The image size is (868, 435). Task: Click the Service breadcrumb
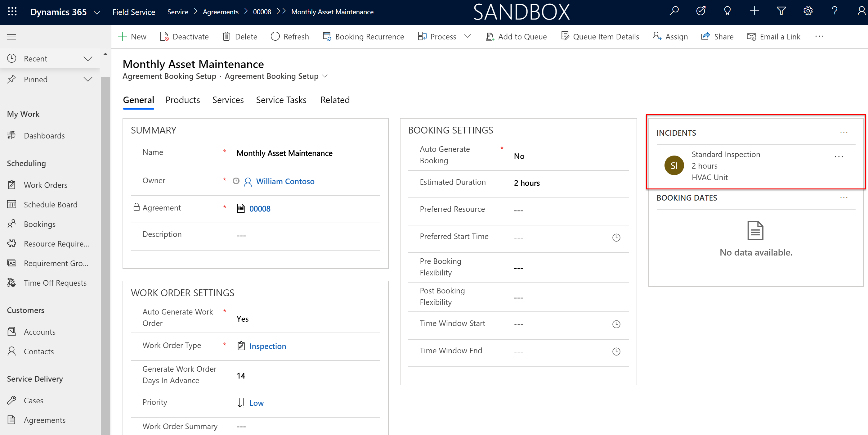[x=177, y=12]
